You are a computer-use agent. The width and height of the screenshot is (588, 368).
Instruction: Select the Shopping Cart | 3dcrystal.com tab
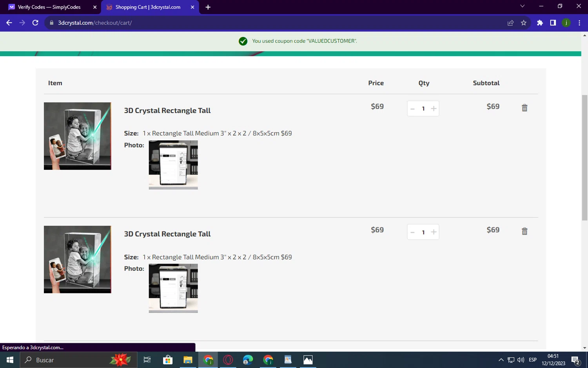[148, 7]
